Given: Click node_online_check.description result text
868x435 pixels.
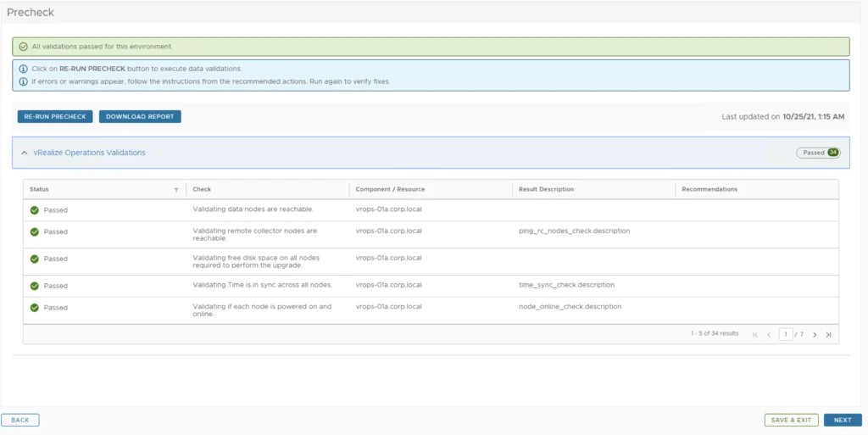Looking at the screenshot, I should pos(570,307).
